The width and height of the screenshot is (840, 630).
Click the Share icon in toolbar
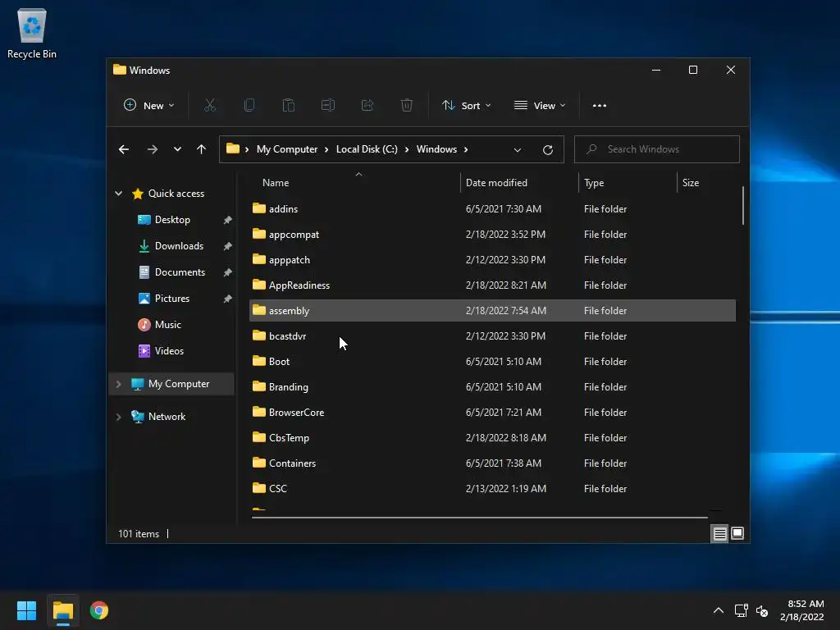[367, 106]
